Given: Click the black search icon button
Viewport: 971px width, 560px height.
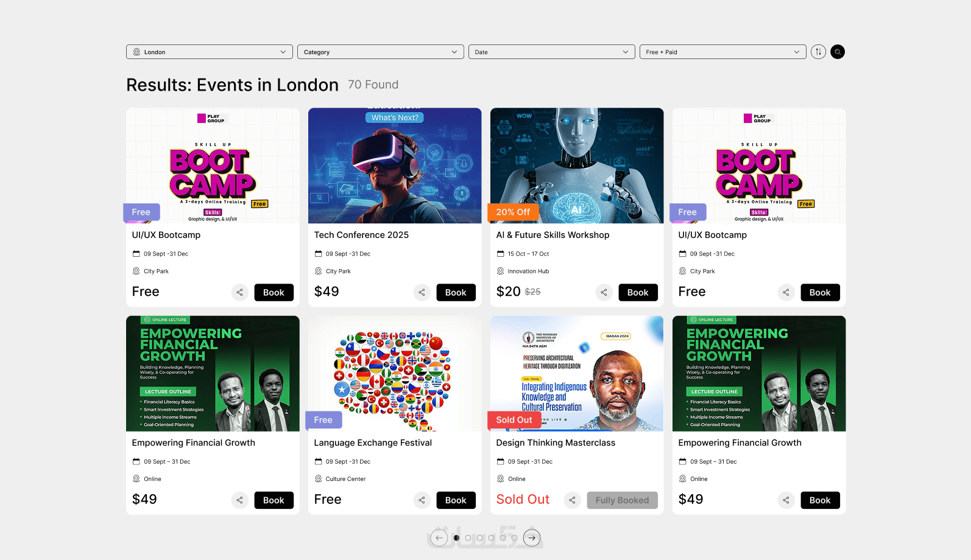Looking at the screenshot, I should [838, 52].
